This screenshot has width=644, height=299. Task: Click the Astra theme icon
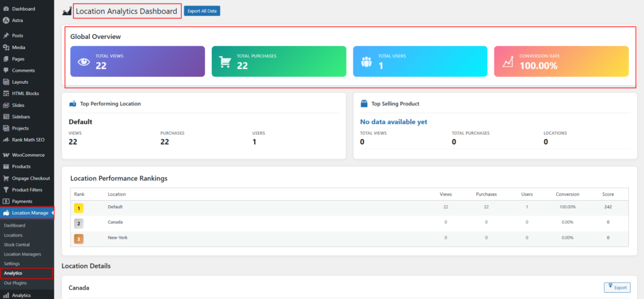pyautogui.click(x=6, y=20)
